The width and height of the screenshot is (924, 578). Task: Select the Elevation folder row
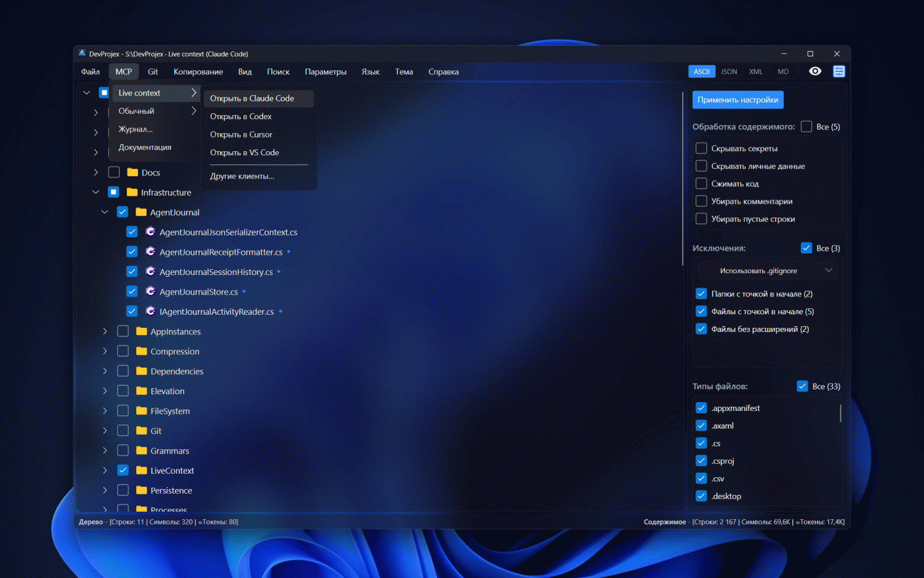[x=167, y=391]
